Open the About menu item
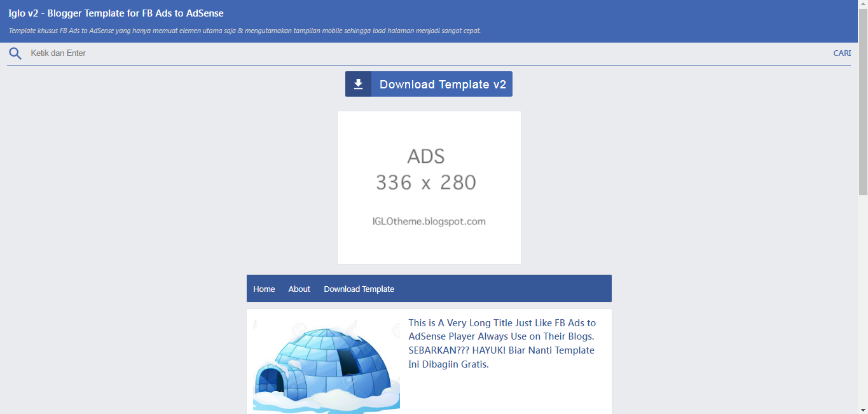868x414 pixels. click(x=299, y=289)
